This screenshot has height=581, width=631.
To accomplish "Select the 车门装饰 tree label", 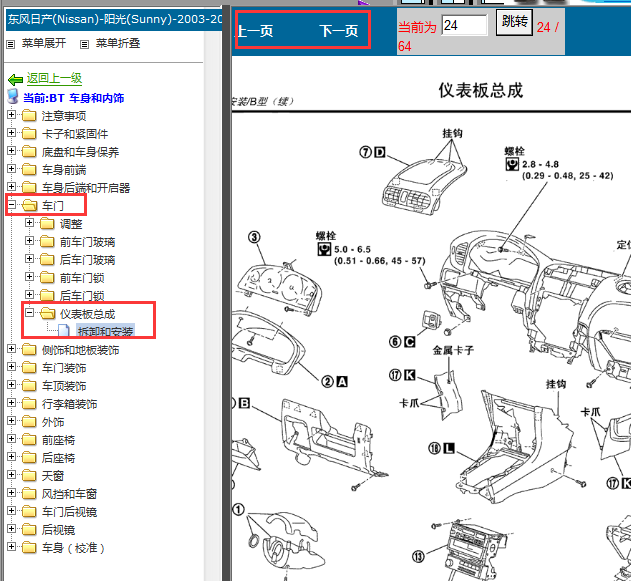I will point(64,368).
